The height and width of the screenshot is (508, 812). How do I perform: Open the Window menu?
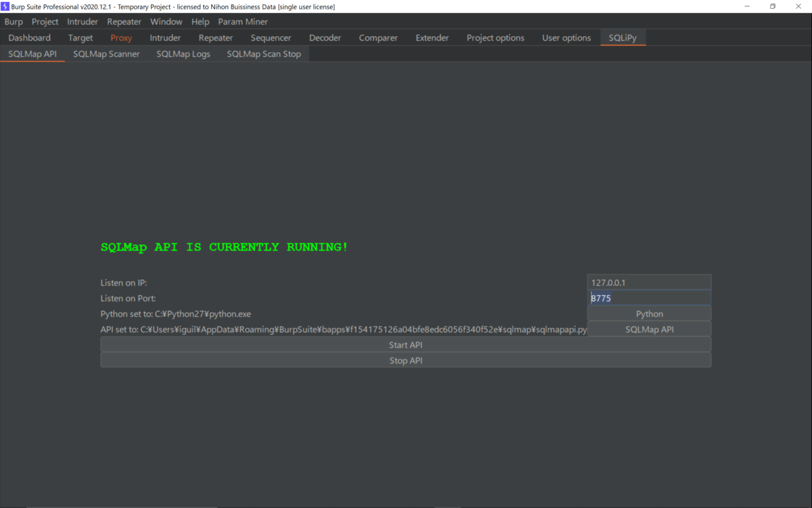tap(166, 22)
